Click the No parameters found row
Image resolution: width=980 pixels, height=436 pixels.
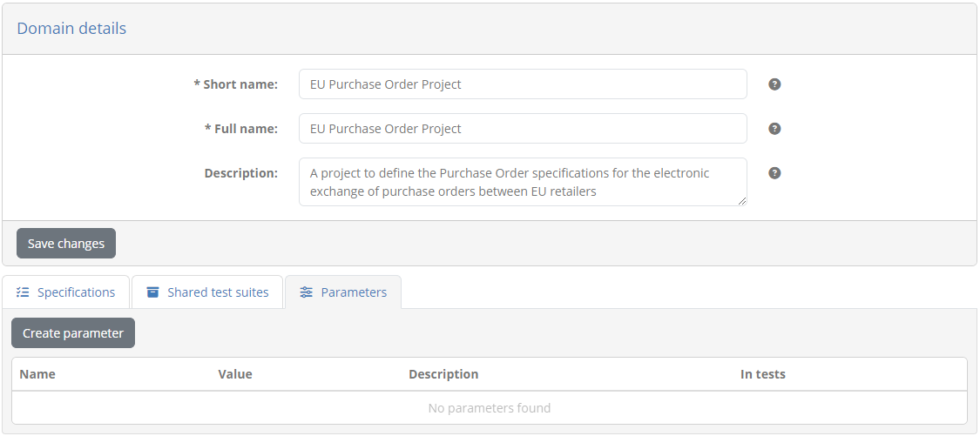[x=490, y=408]
